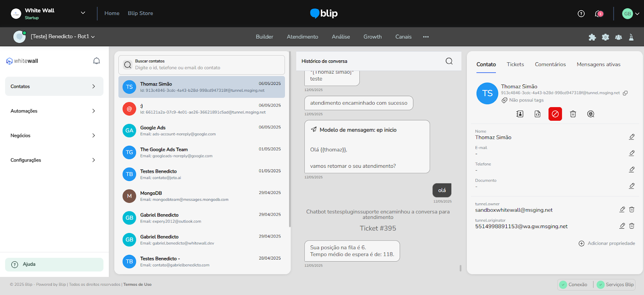The image size is (644, 295).
Task: Select the MongoDB contact
Action: coord(202,196)
